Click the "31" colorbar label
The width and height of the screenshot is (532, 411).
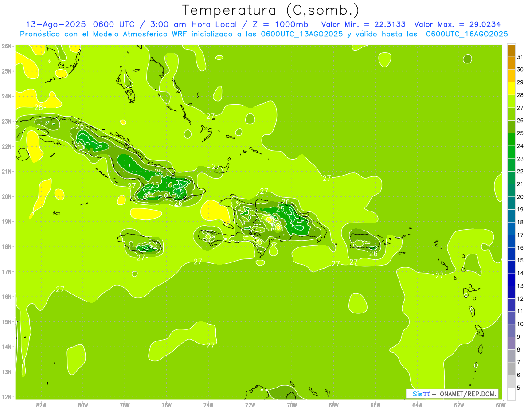[520, 57]
